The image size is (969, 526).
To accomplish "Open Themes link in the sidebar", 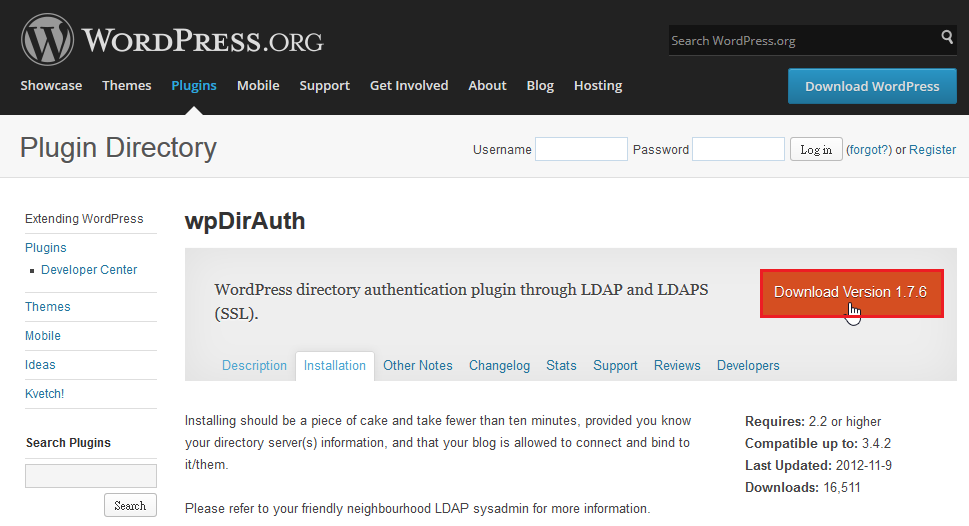I will [48, 307].
